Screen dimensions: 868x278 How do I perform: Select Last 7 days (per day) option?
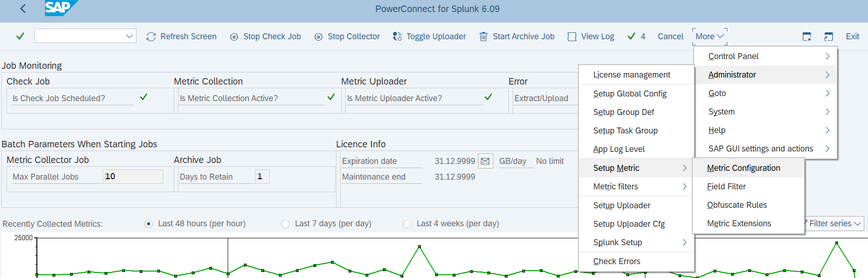(x=285, y=224)
